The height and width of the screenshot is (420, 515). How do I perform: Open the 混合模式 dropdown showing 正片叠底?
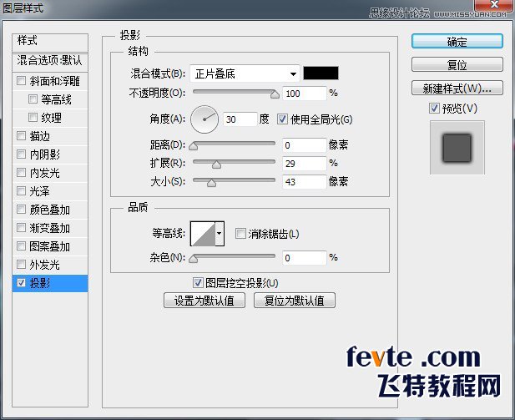pyautogui.click(x=245, y=74)
